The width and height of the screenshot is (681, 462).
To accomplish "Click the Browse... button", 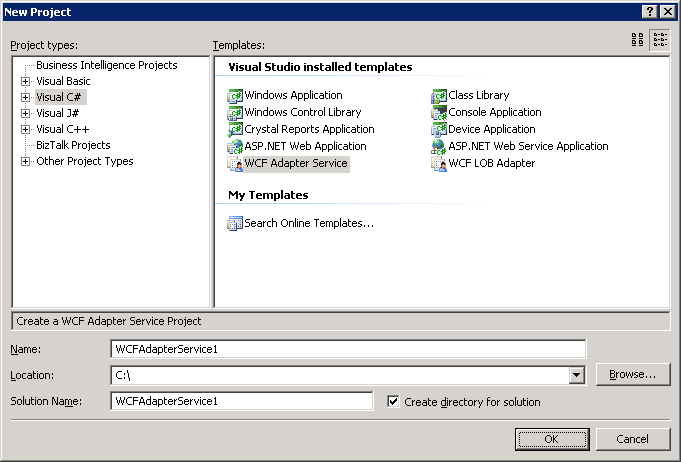I will point(633,374).
